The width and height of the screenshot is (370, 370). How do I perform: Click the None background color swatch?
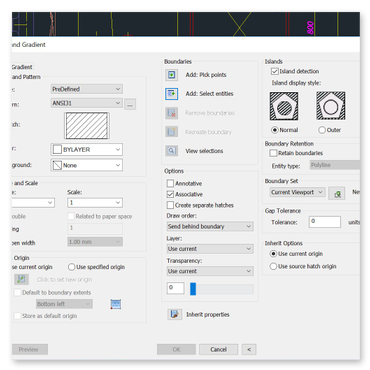tap(57, 165)
